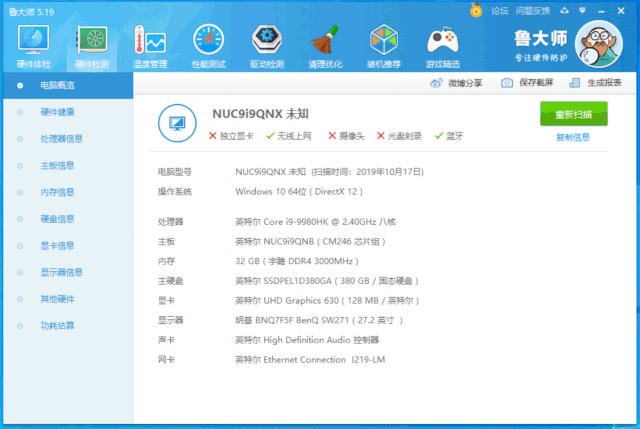640x429 pixels.
Task: Click the computer monitor circle icon
Action: click(177, 123)
